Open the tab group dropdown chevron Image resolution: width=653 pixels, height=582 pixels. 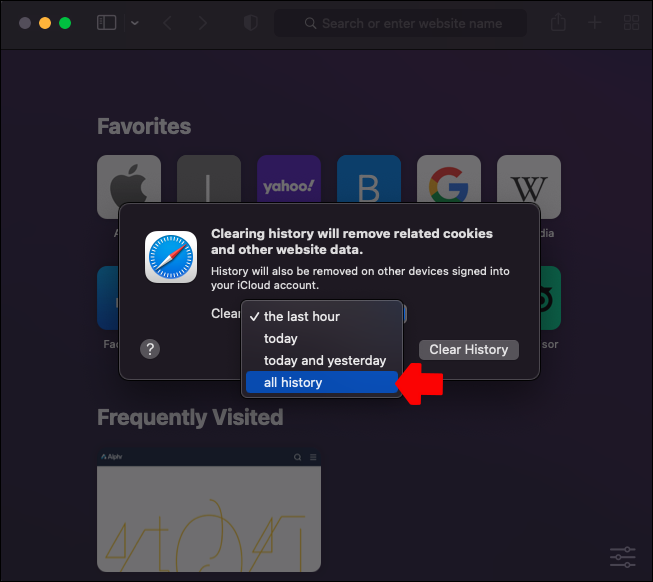[135, 23]
